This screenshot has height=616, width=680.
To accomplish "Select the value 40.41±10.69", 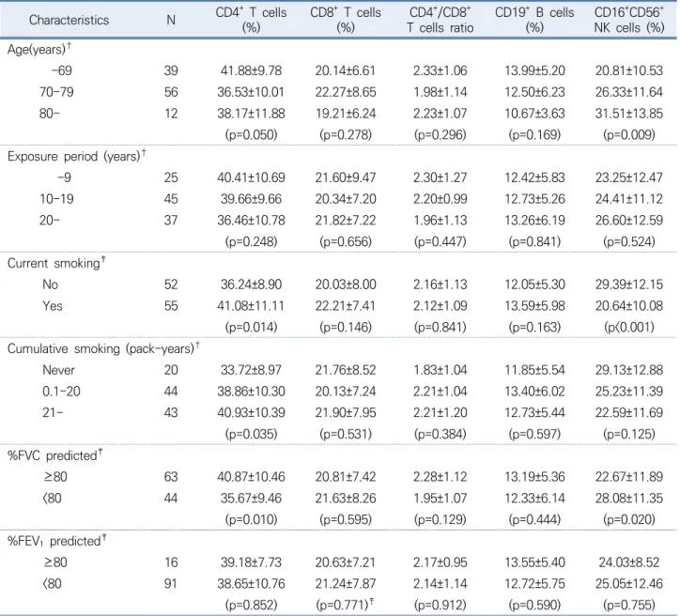I will (x=251, y=177).
